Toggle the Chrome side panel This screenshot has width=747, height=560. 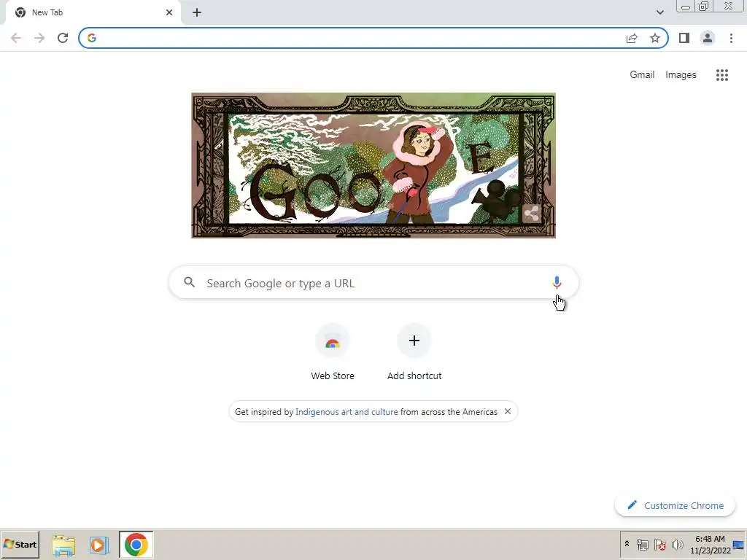tap(684, 38)
